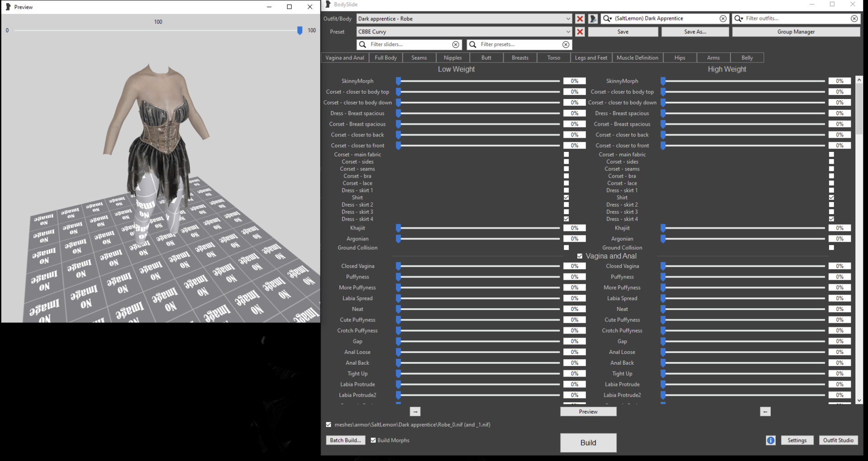Delete the selected outfit with red X
The image size is (868, 461).
click(580, 19)
